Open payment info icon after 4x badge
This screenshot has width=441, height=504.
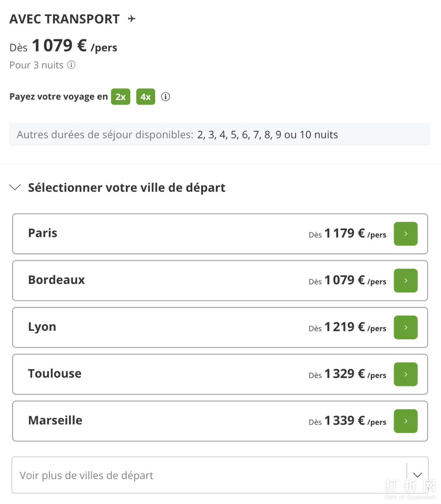pos(165,97)
